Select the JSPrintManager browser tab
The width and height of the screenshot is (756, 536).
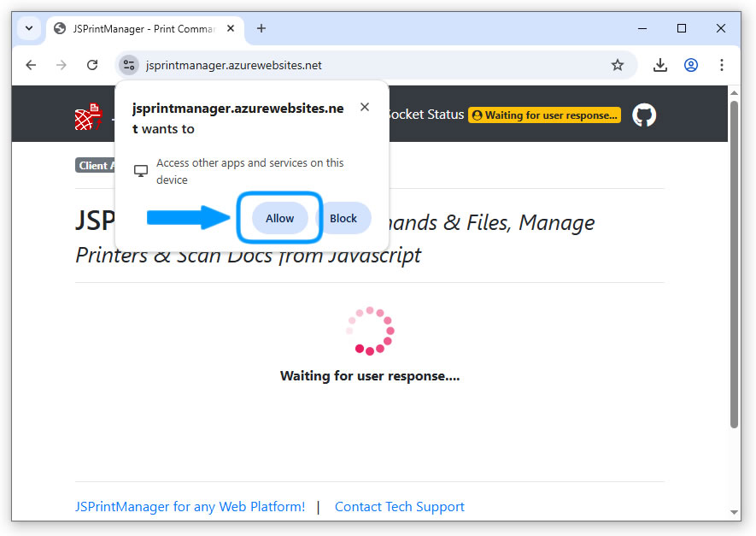[144, 29]
